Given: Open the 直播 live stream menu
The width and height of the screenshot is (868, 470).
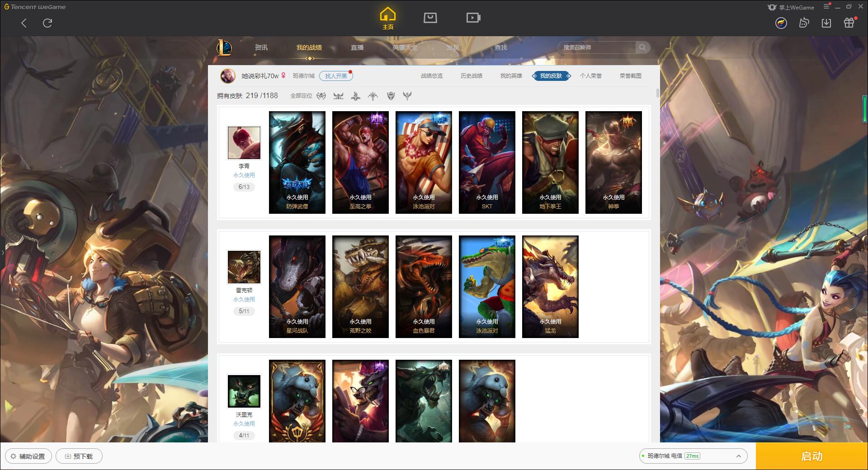Looking at the screenshot, I should point(357,47).
